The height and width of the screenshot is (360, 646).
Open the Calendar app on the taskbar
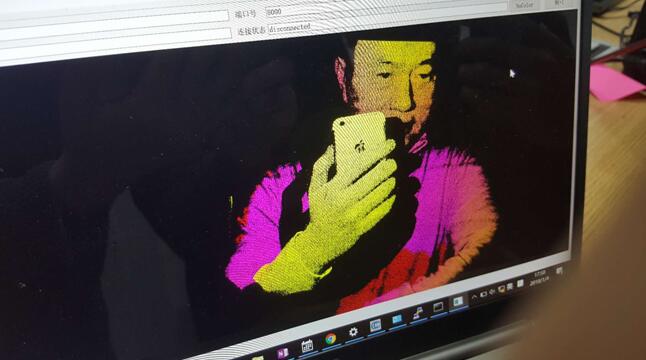coord(307,346)
